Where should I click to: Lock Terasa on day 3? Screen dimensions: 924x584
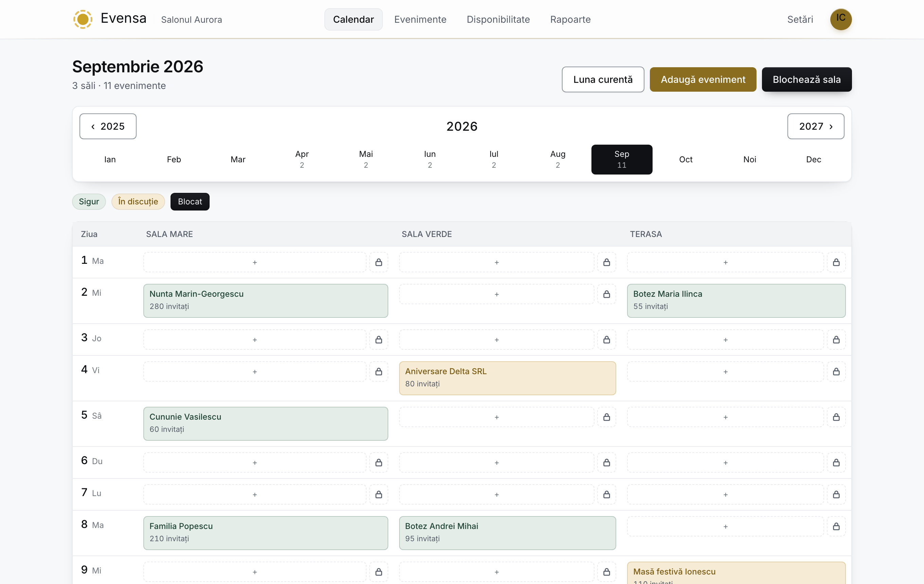[836, 340]
